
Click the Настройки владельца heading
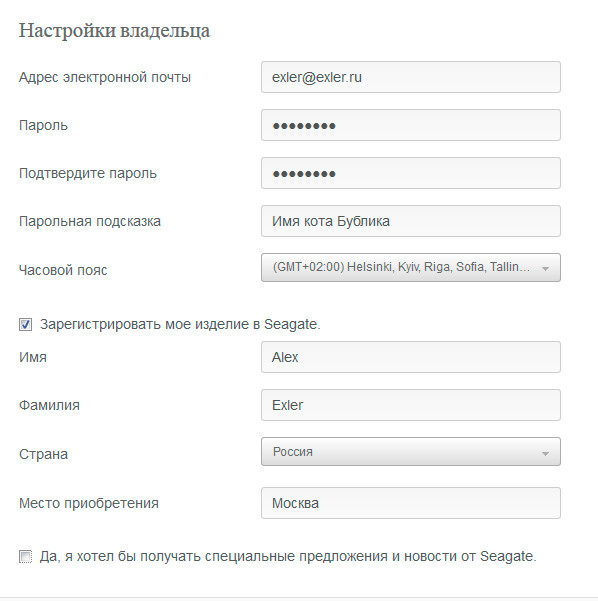tap(114, 31)
